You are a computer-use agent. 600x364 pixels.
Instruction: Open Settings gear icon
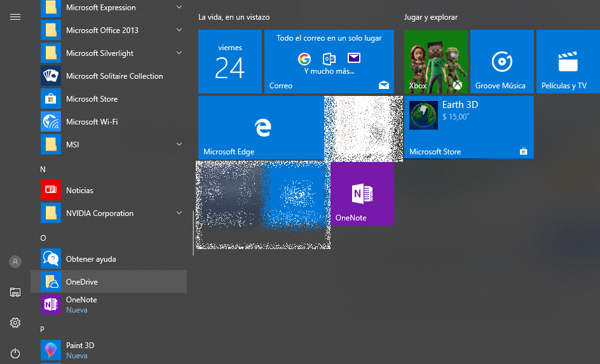[x=15, y=323]
